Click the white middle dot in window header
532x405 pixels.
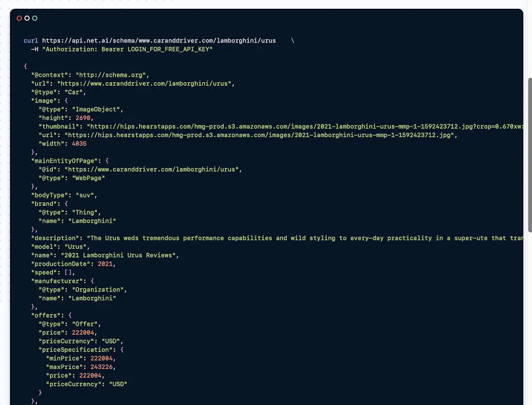click(x=27, y=18)
